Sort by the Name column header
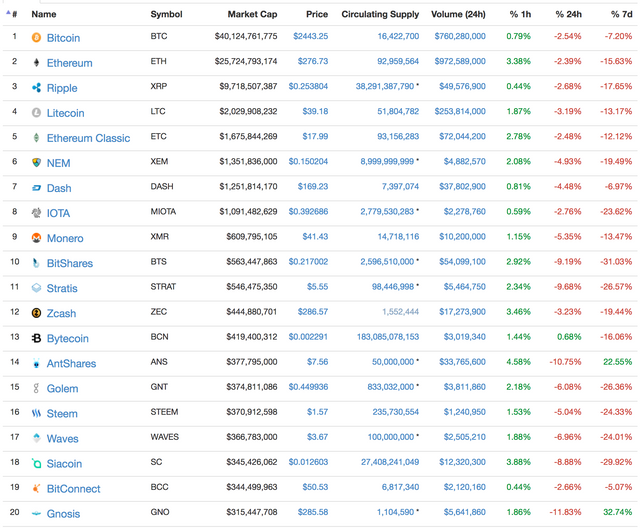This screenshot has height=528, width=640. (x=44, y=14)
